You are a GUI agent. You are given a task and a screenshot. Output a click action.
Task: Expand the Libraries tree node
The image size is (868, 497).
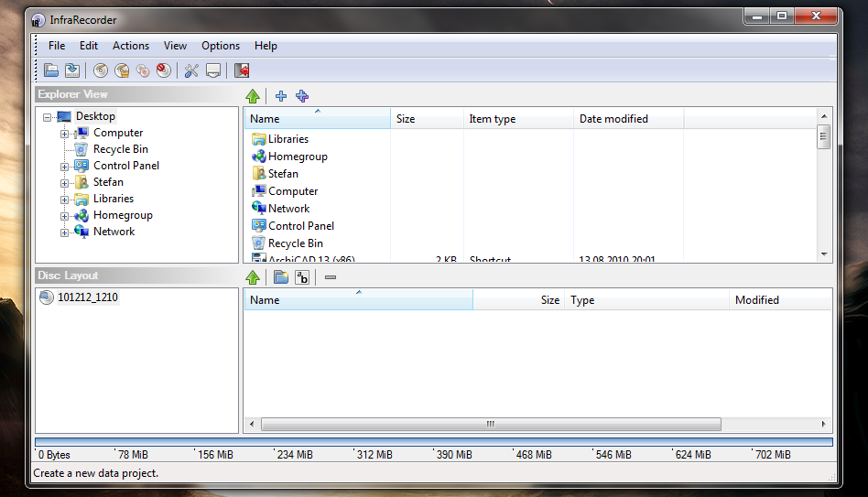coord(64,200)
